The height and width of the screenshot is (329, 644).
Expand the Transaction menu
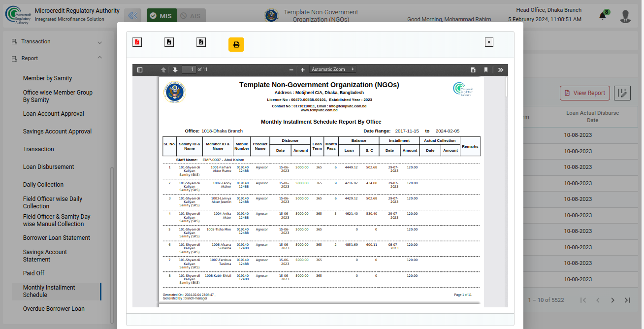57,42
